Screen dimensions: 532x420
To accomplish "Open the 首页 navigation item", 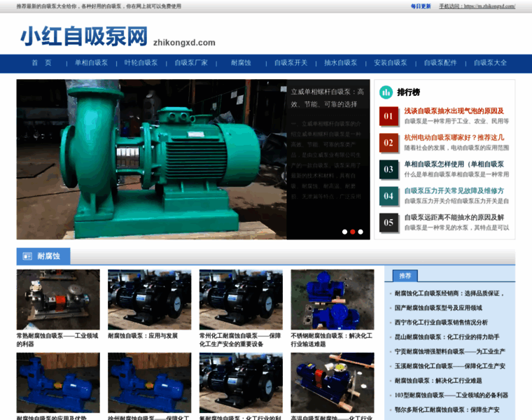I will [41, 63].
